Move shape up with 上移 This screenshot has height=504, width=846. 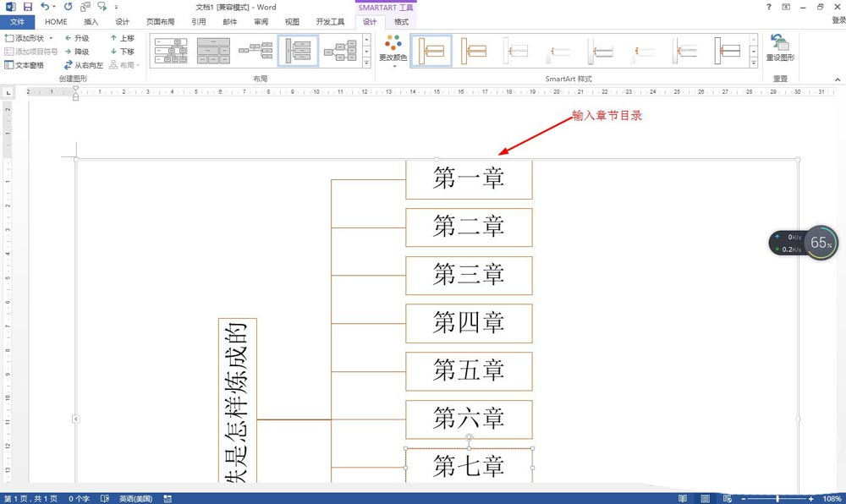pos(122,38)
